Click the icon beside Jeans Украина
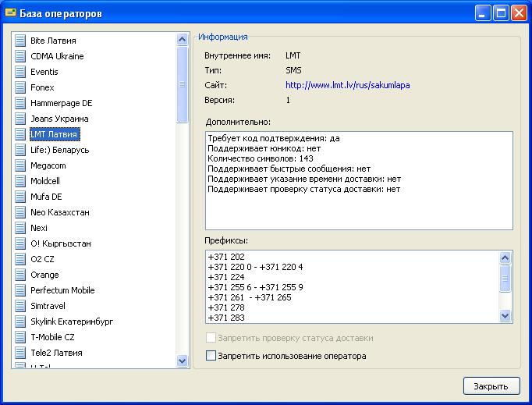 [x=20, y=119]
